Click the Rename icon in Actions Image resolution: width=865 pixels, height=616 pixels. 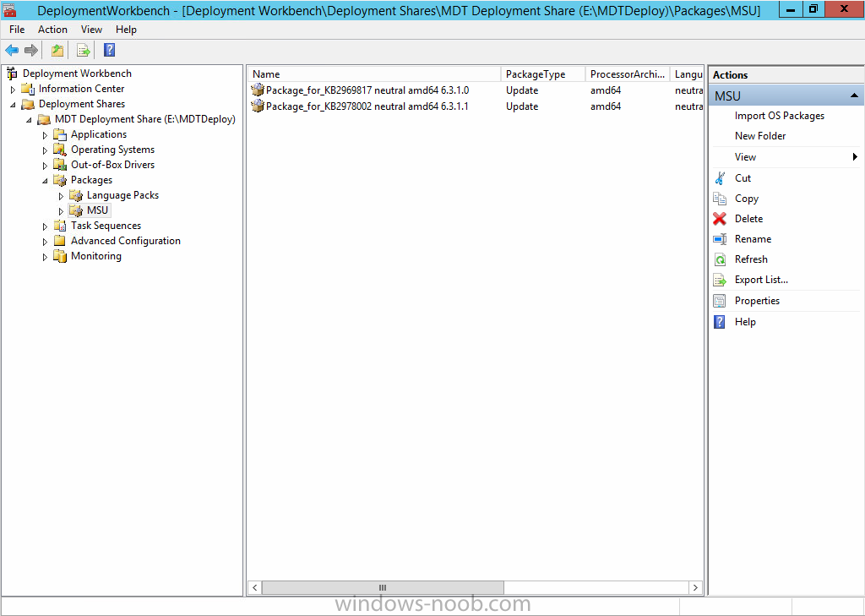720,240
